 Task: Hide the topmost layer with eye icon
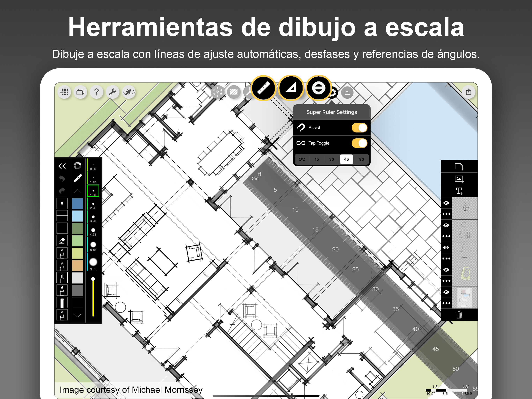click(446, 203)
